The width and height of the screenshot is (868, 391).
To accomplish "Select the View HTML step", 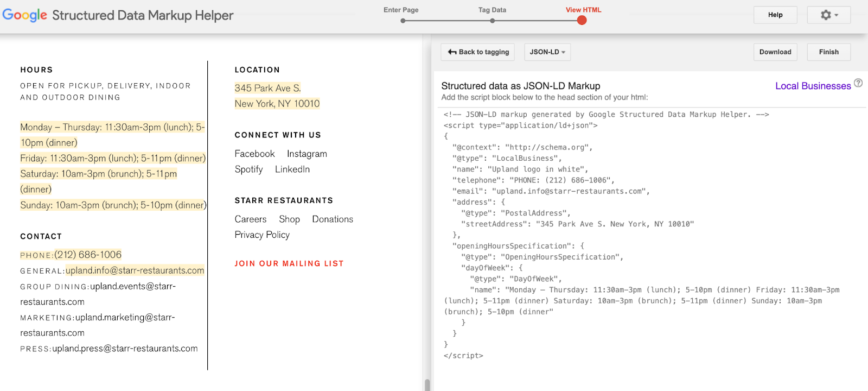I will pyautogui.click(x=584, y=10).
